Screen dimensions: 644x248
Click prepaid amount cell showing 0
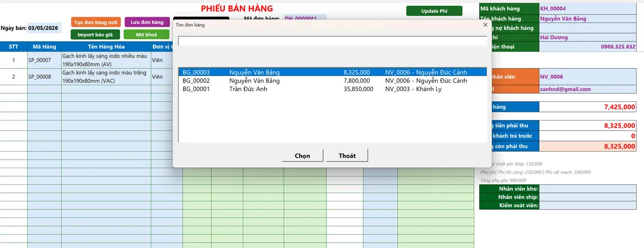(x=588, y=136)
